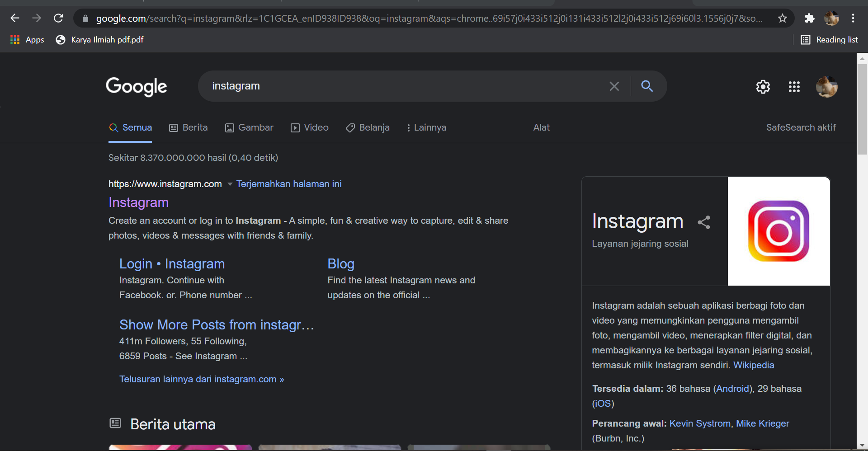Image resolution: width=868 pixels, height=451 pixels.
Task: Click the scrollbar up arrow
Action: click(862, 58)
